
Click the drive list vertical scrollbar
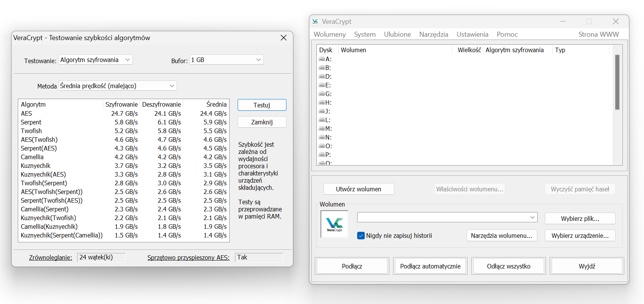(617, 82)
